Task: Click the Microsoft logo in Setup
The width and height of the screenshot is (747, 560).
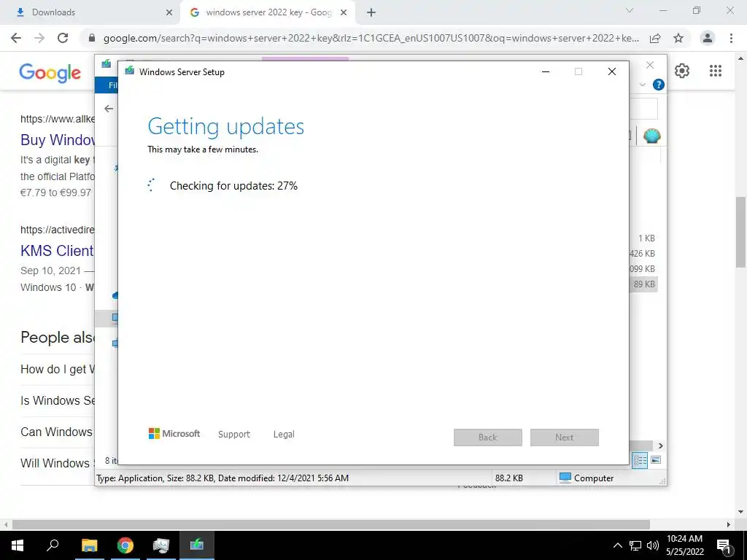Action: 174,434
